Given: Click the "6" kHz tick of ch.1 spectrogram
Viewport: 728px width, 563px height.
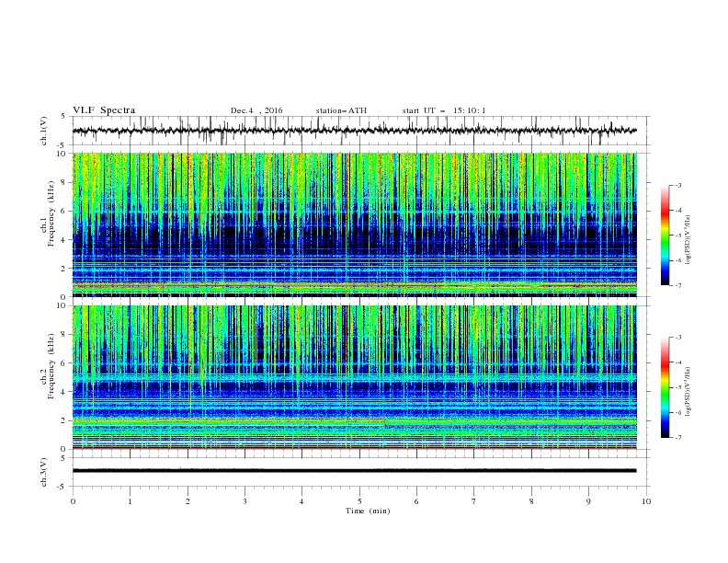Looking at the screenshot, I should point(64,212).
